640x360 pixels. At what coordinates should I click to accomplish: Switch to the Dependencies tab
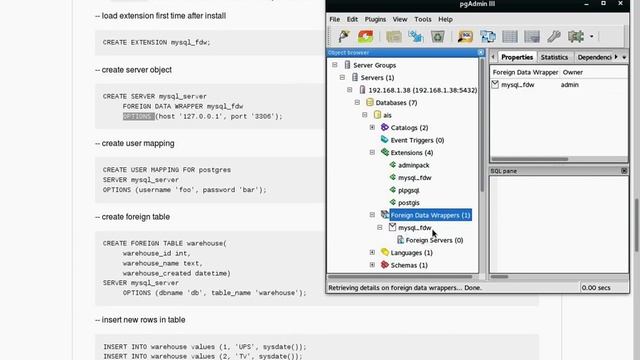594,57
